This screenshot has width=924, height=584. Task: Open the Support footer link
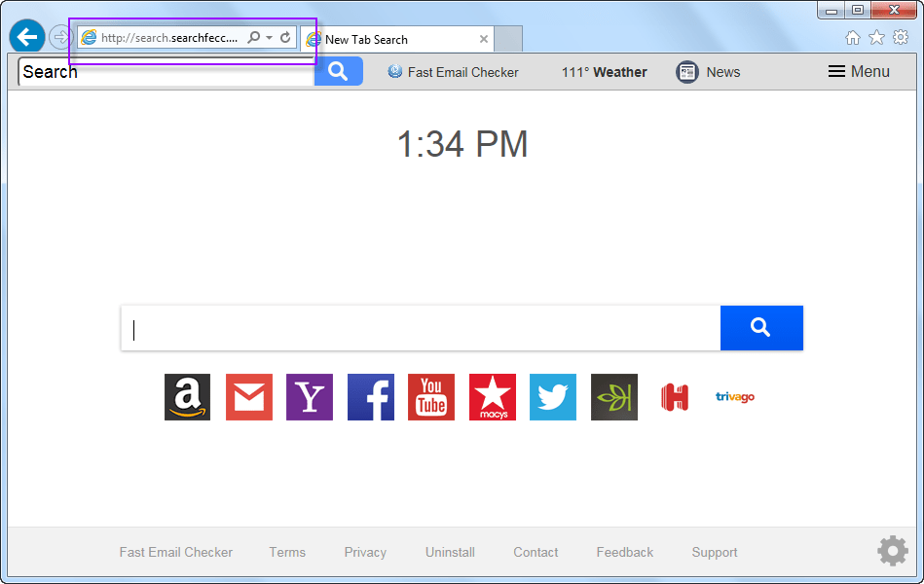715,552
